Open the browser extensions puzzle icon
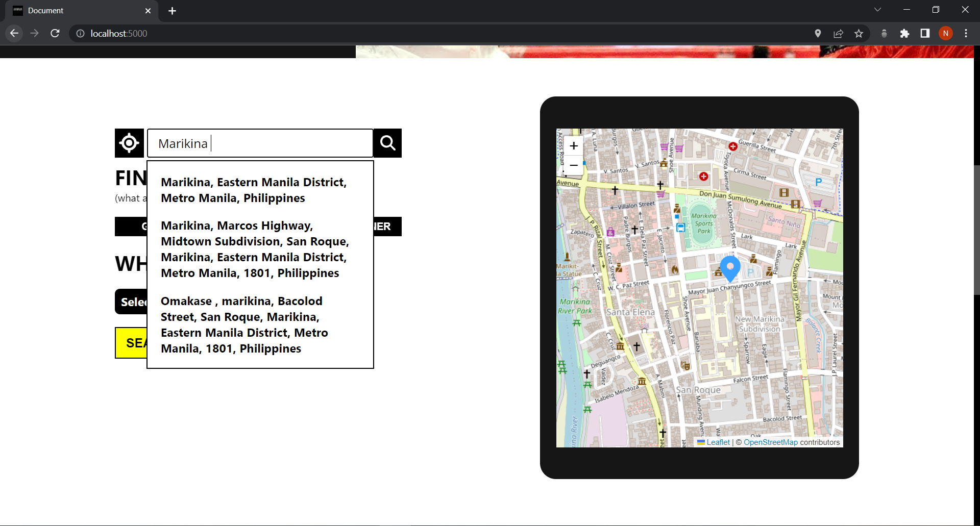The image size is (980, 526). 905,33
